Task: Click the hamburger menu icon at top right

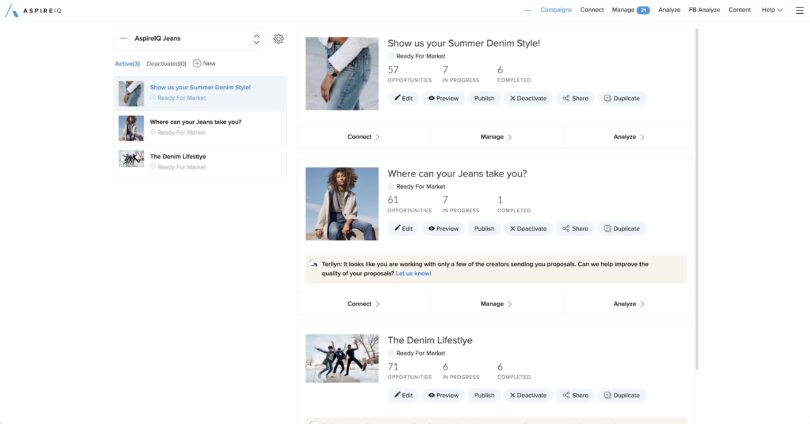Action: tap(798, 9)
